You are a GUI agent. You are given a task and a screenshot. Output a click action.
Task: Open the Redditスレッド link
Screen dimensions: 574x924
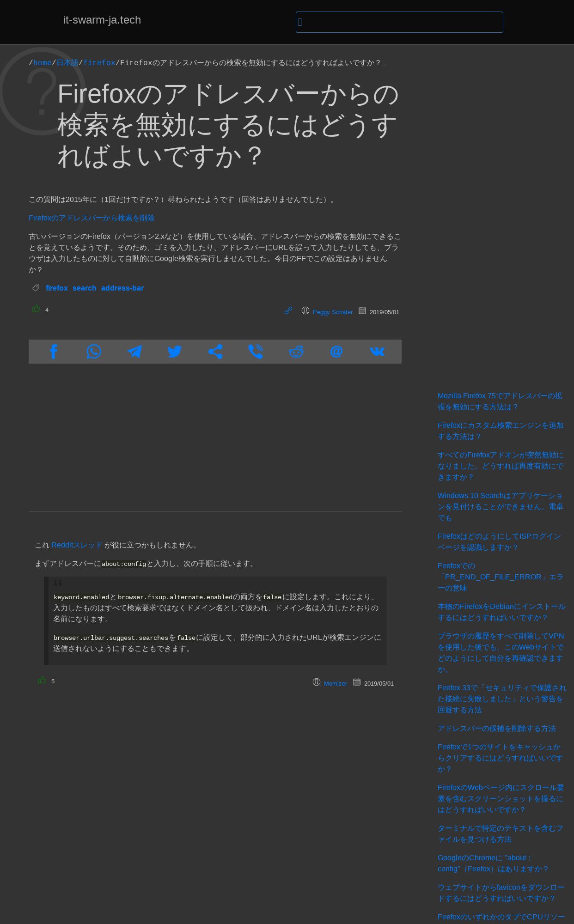point(77,545)
